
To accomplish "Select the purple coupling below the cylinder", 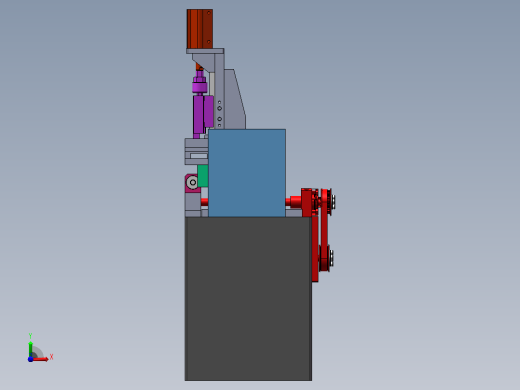I will 199,84.
